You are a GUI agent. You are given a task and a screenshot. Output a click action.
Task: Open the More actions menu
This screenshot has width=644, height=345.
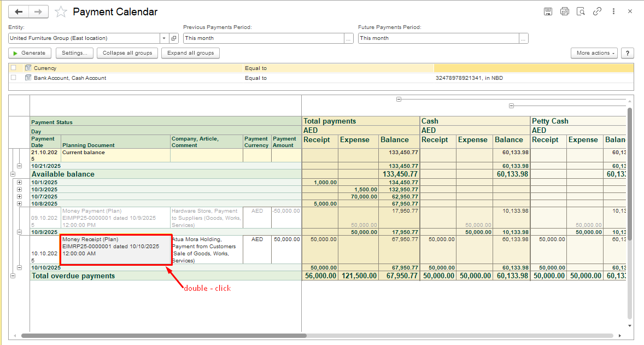click(x=594, y=53)
